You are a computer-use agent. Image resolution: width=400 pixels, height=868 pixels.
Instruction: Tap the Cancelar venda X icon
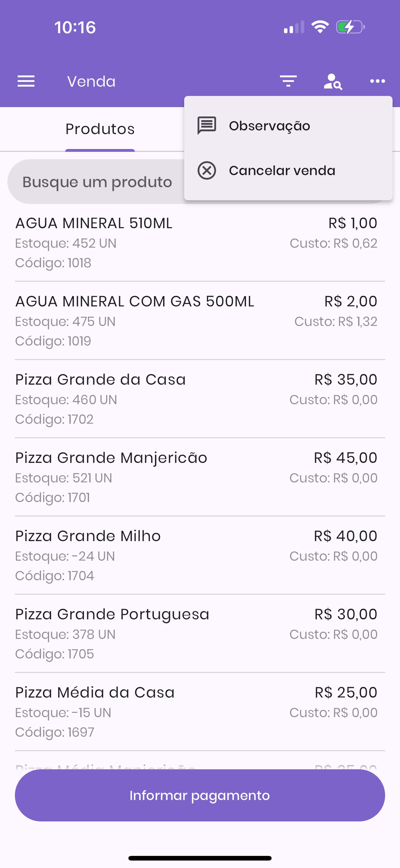point(207,170)
